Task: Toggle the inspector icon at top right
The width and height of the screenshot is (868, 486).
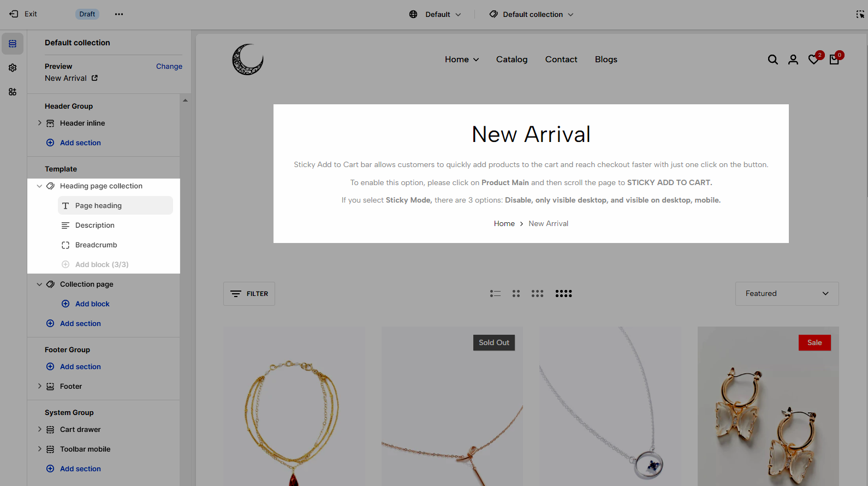Action: [x=860, y=14]
